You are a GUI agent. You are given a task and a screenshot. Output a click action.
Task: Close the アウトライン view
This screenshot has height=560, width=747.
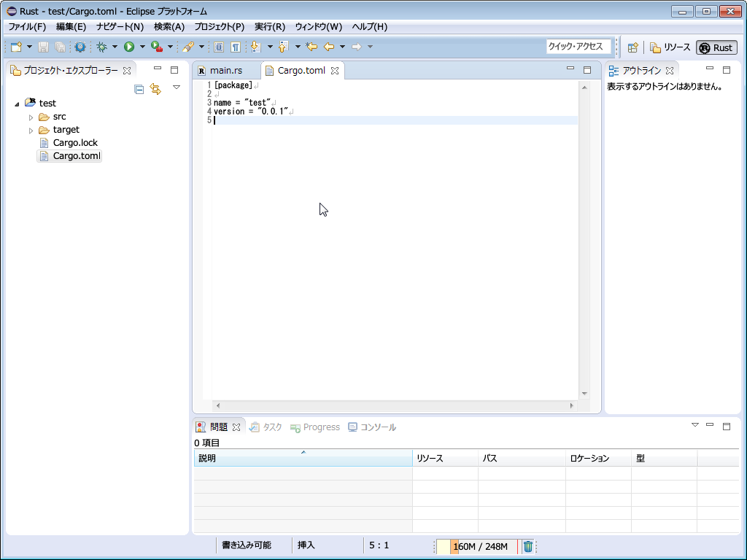tap(670, 71)
